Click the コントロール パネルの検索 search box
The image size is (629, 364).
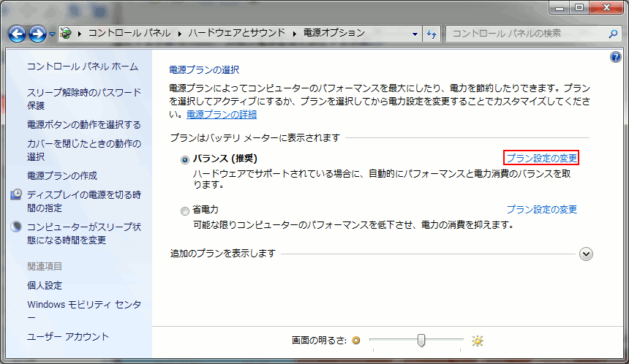527,34
